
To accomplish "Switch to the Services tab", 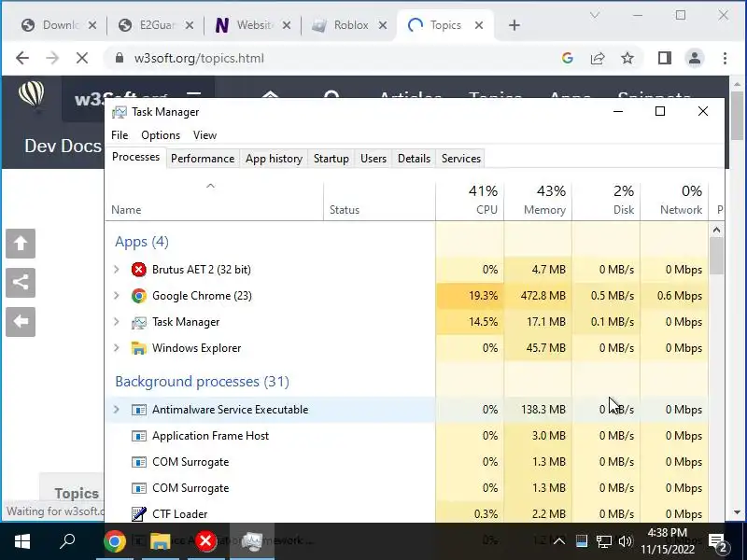I will pos(461,159).
